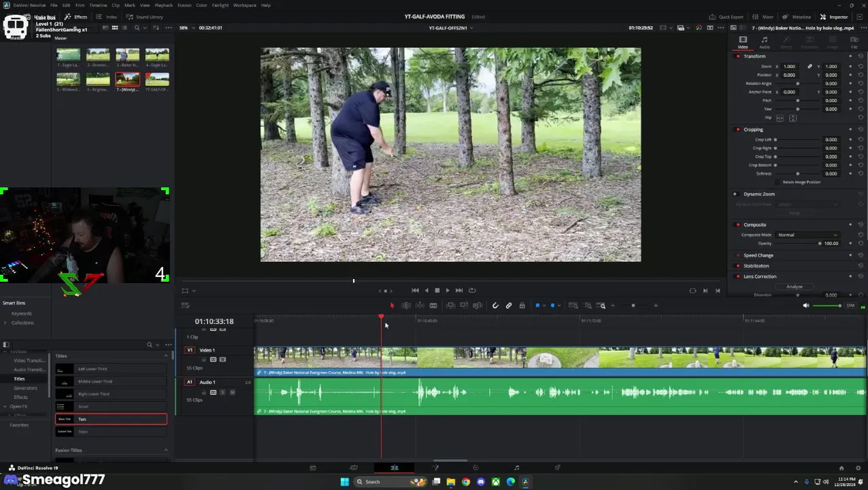Select the arrow Selection Mode tool
868x490 pixels.
392,306
